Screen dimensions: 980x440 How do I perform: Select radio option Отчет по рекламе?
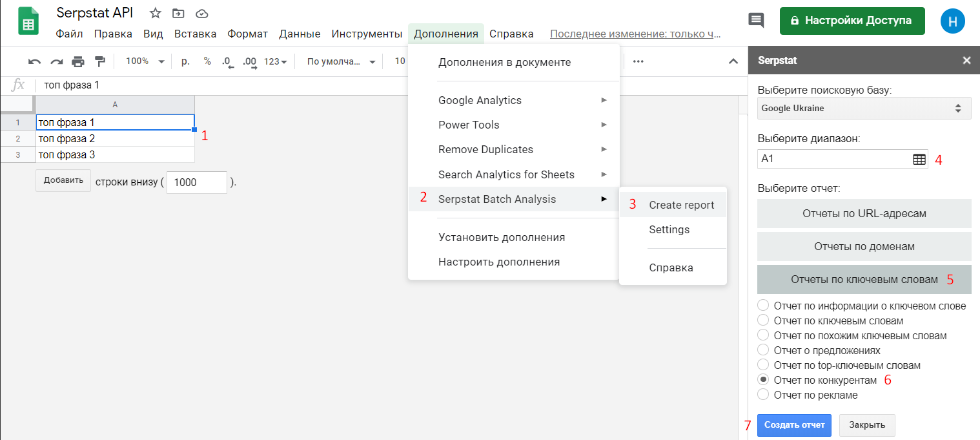(763, 395)
